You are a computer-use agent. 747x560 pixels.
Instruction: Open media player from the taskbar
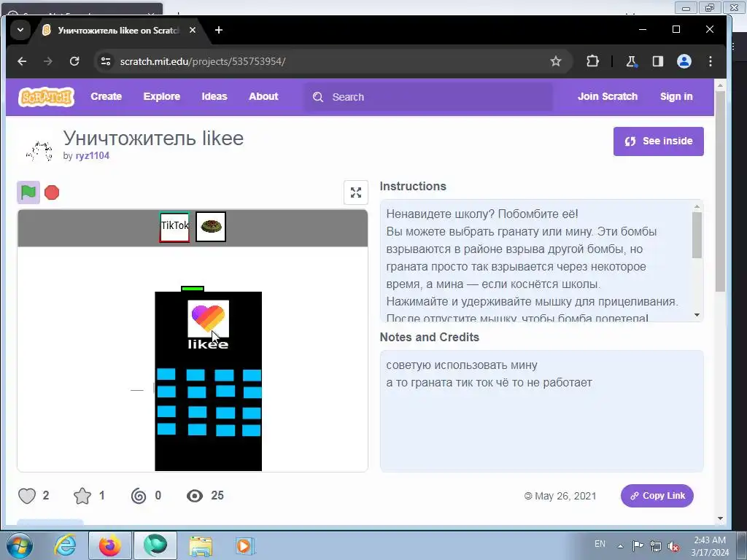click(x=245, y=545)
